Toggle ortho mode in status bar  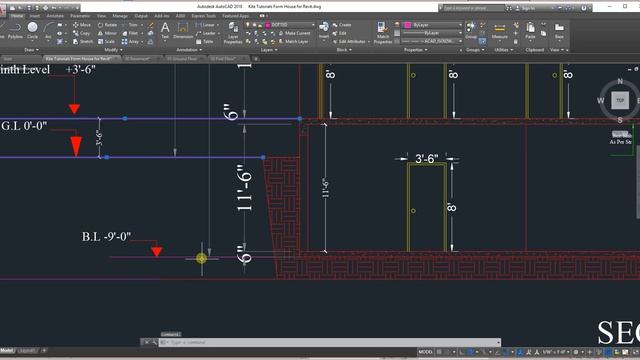click(462, 352)
